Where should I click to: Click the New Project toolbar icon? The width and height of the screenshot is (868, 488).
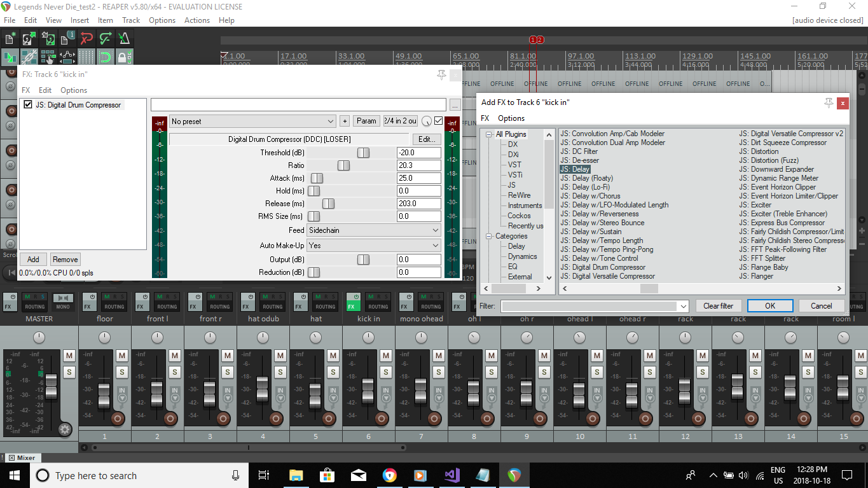pos(10,39)
